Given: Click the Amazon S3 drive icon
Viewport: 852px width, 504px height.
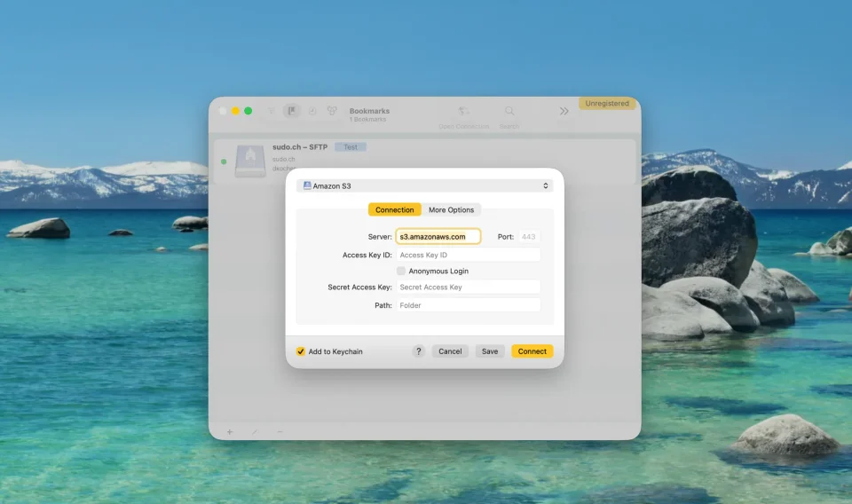Looking at the screenshot, I should 307,185.
